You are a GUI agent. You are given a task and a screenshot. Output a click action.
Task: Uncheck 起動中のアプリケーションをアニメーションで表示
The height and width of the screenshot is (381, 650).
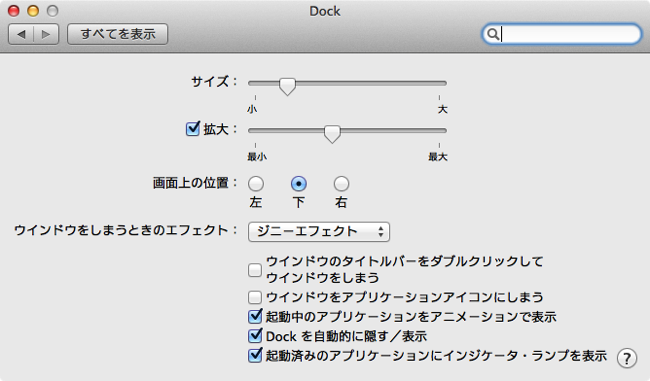(x=255, y=316)
